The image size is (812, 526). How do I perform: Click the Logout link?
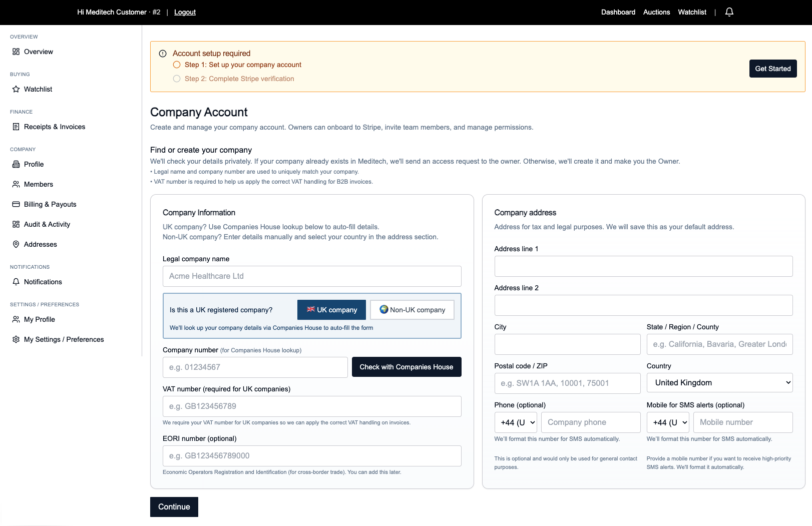(x=185, y=12)
